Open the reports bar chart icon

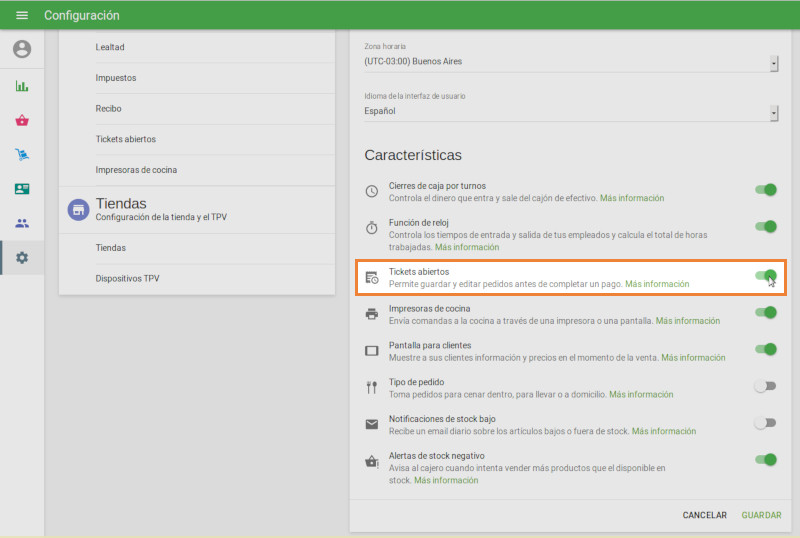point(22,86)
